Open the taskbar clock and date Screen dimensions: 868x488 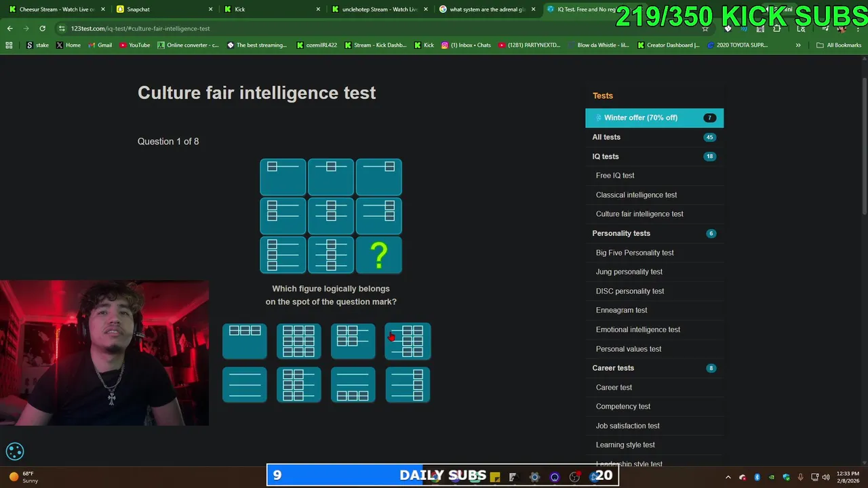pyautogui.click(x=848, y=477)
